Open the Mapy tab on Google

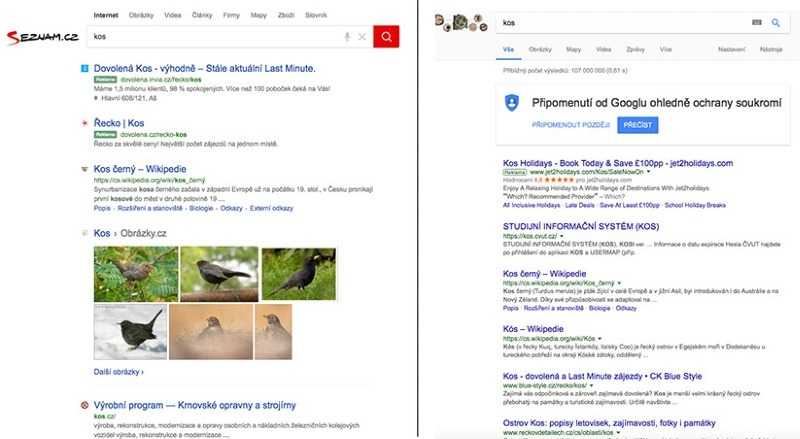click(573, 50)
